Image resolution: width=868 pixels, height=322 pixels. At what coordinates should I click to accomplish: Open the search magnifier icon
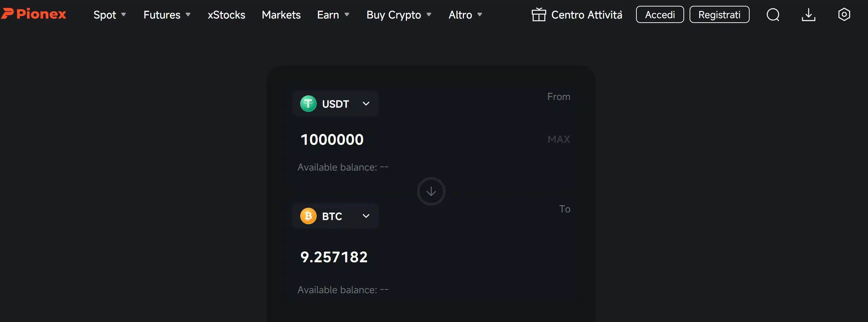[x=773, y=15]
